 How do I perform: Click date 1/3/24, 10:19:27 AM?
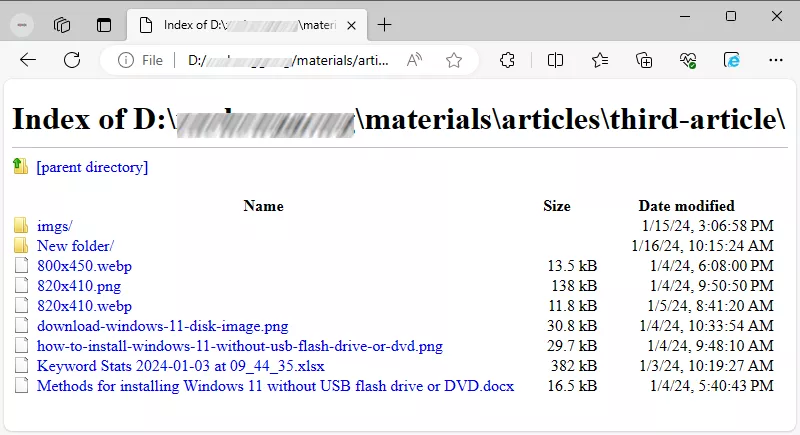click(707, 366)
